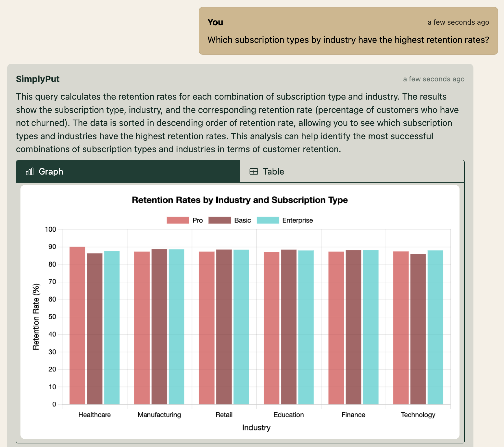Click the 'Healthcare' axis label
504x447 pixels.
[x=94, y=415]
